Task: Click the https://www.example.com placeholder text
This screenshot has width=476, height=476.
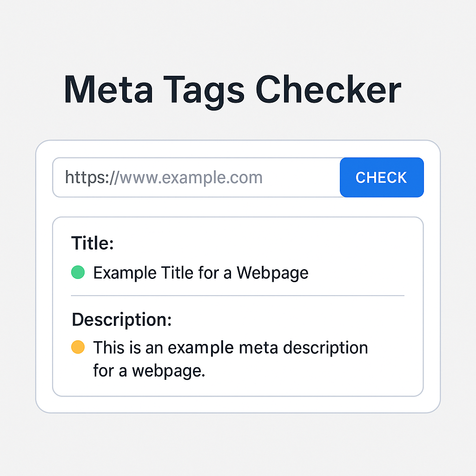Action: (x=164, y=177)
